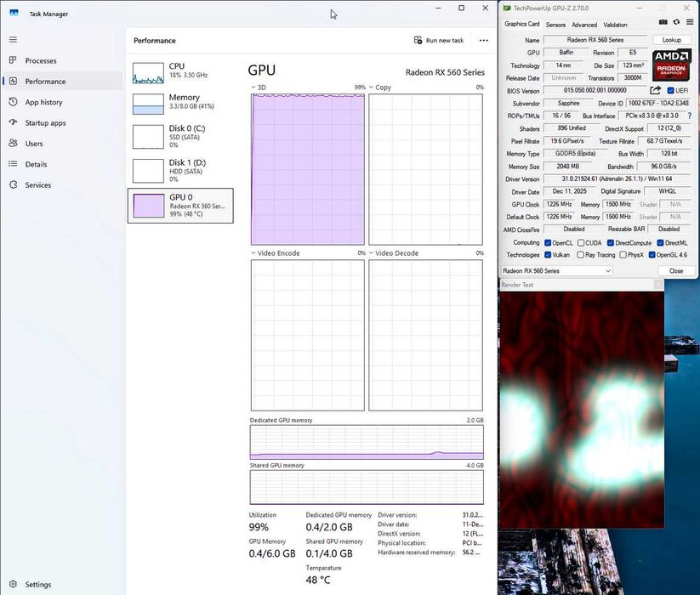Screen dimensions: 700x595
Task: Open App history via its clock icon
Action: [x=13, y=102]
